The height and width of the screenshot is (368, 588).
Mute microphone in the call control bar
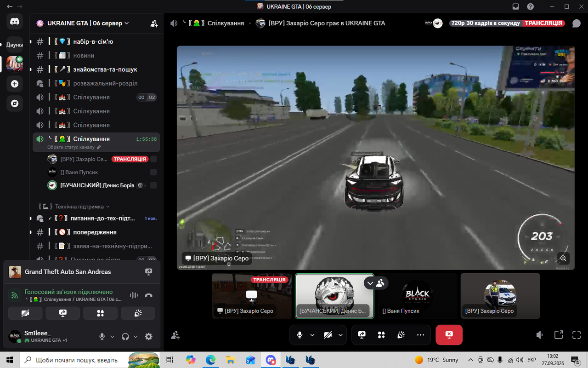pyautogui.click(x=300, y=335)
